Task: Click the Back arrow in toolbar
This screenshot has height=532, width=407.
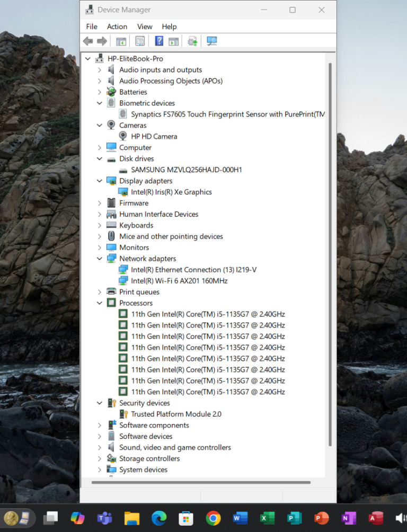Action: 88,41
